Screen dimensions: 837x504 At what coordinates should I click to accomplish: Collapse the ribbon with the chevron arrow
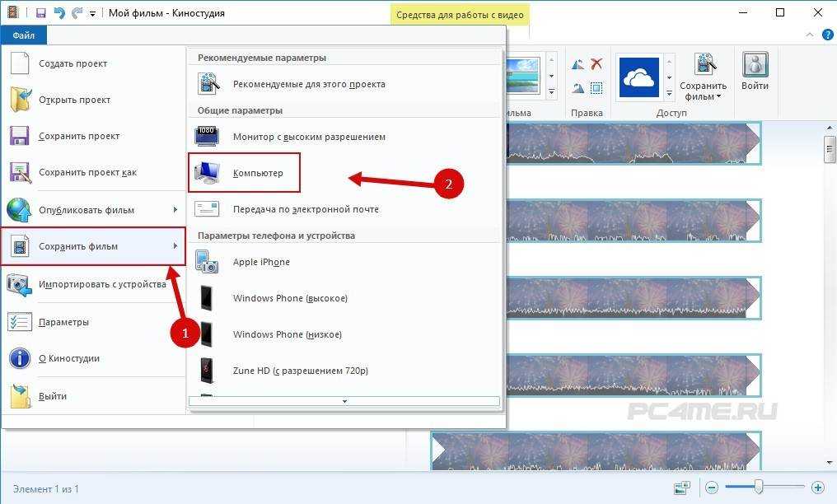coord(810,35)
